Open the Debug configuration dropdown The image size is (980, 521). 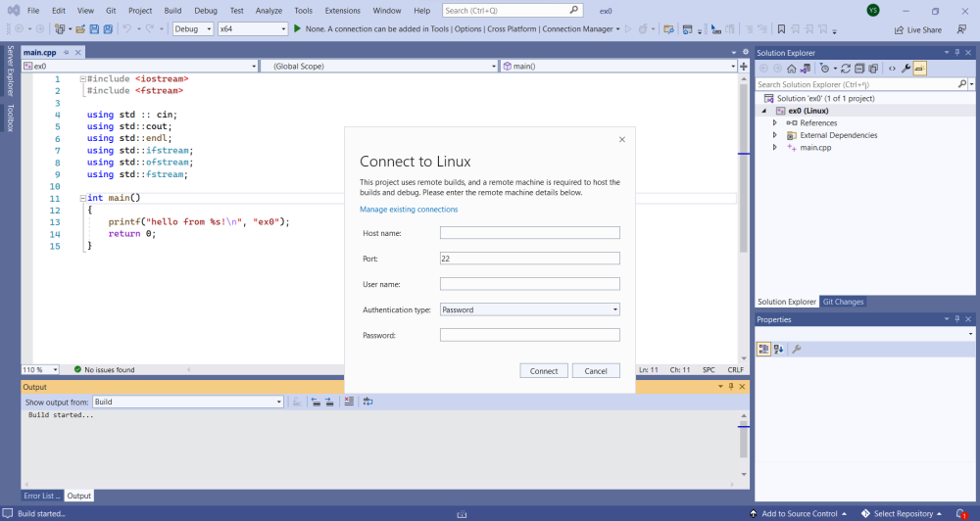[193, 28]
